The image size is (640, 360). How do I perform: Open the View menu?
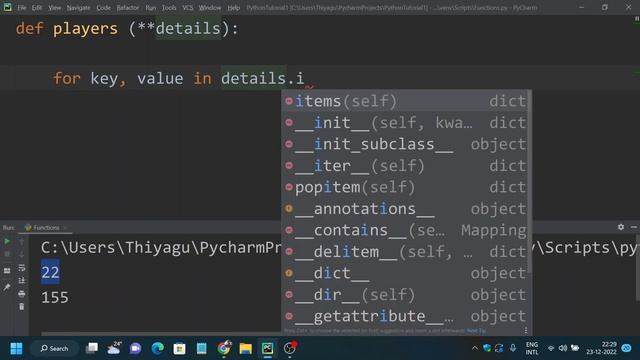pos(54,8)
